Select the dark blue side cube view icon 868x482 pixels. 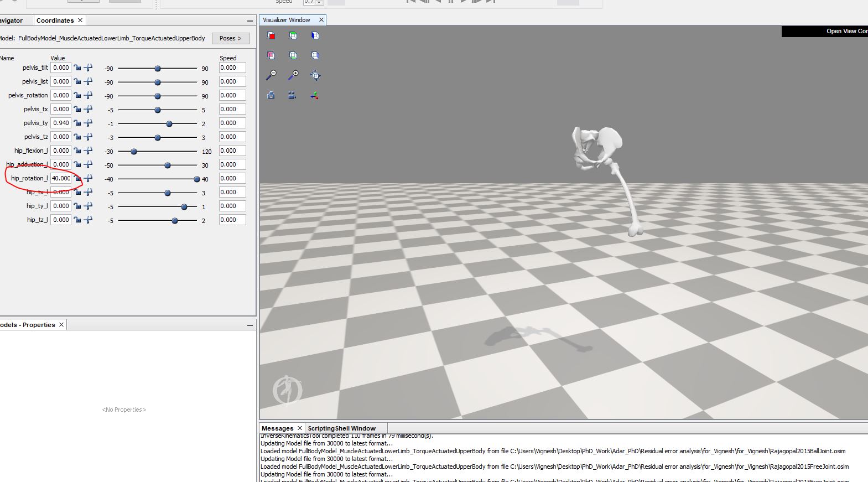315,35
